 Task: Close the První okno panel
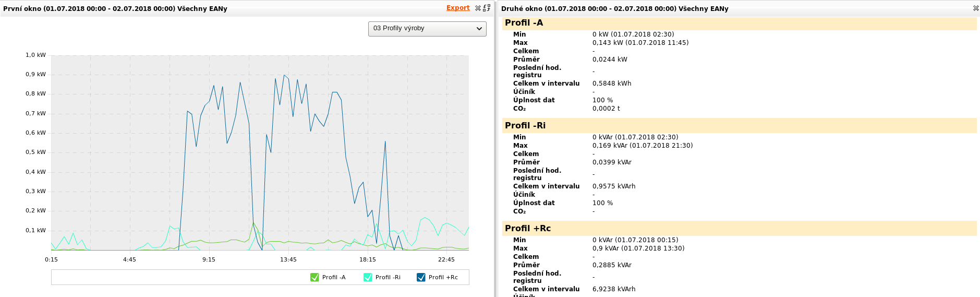(478, 8)
